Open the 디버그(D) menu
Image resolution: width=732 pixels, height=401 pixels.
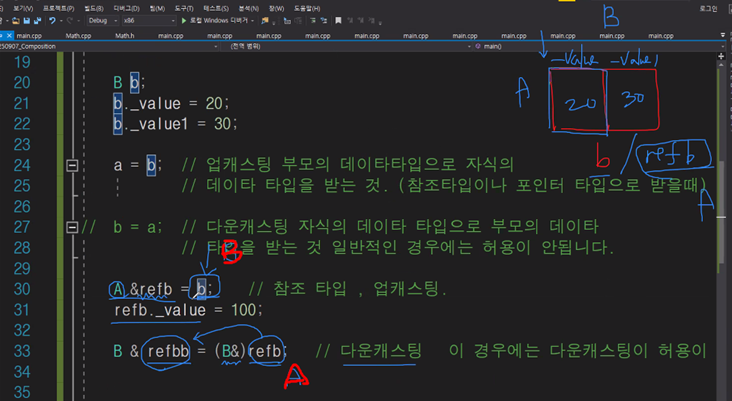pyautogui.click(x=127, y=8)
